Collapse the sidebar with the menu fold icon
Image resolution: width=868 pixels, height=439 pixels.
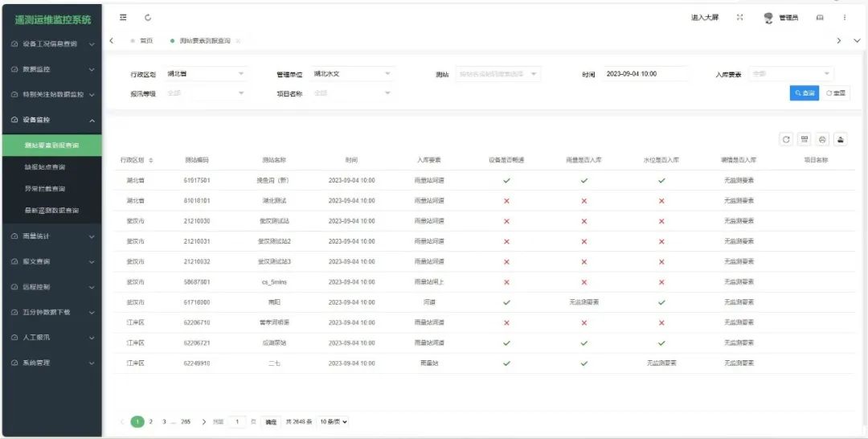click(x=123, y=18)
